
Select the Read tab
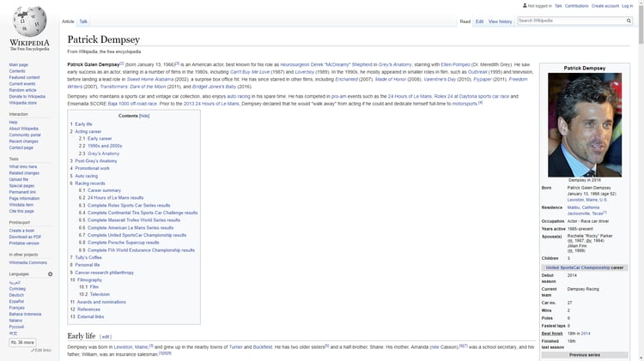465,21
